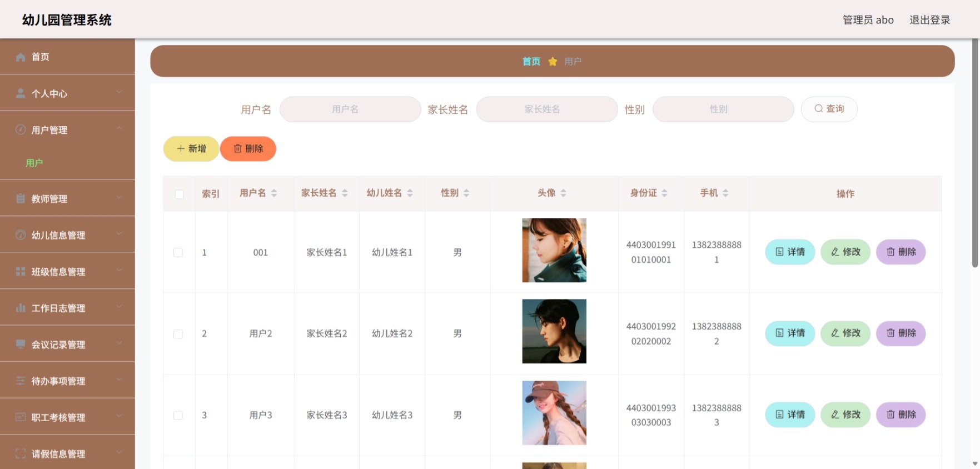
Task: Click purple 删除 for 用户2 row
Action: click(901, 333)
